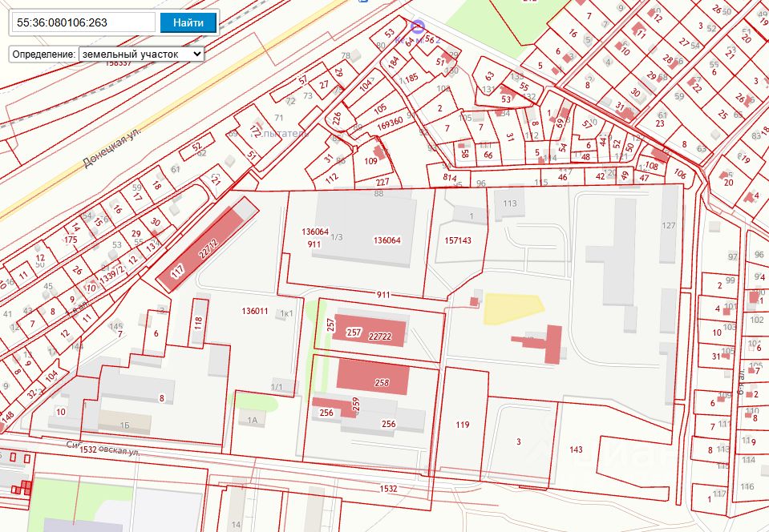The height and width of the screenshot is (532, 769).
Task: Focus the cadastral number search field
Action: tap(83, 22)
